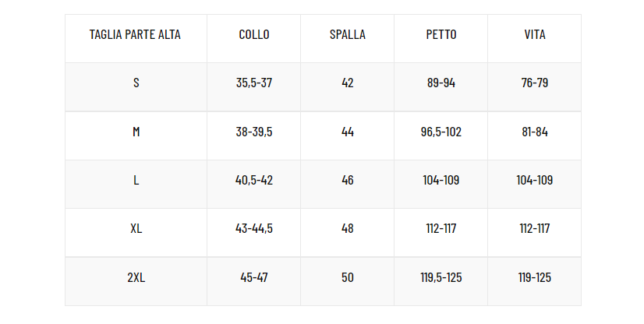The image size is (644, 324).
Task: Select the petto value 96,5-102
Action: pyautogui.click(x=441, y=132)
